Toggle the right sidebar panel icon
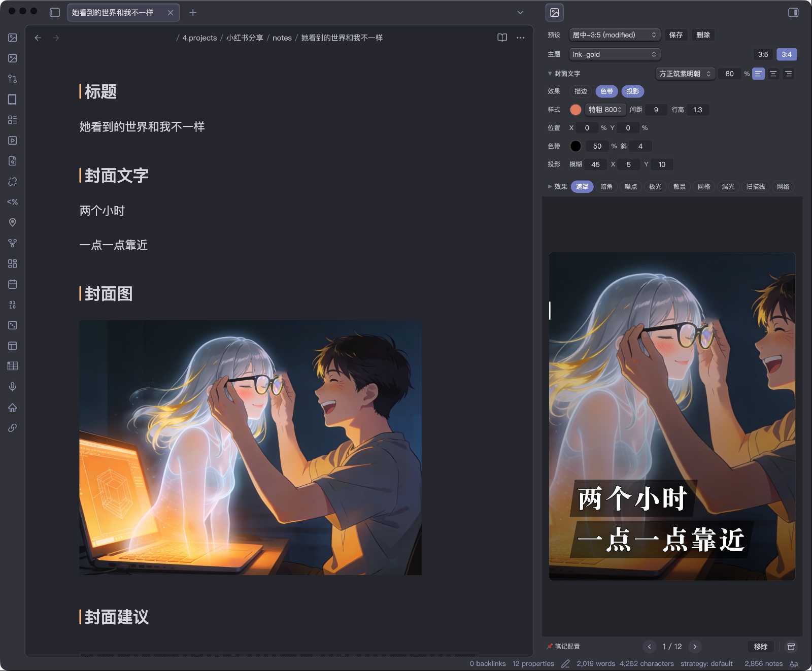Viewport: 812px width, 671px height. (793, 13)
